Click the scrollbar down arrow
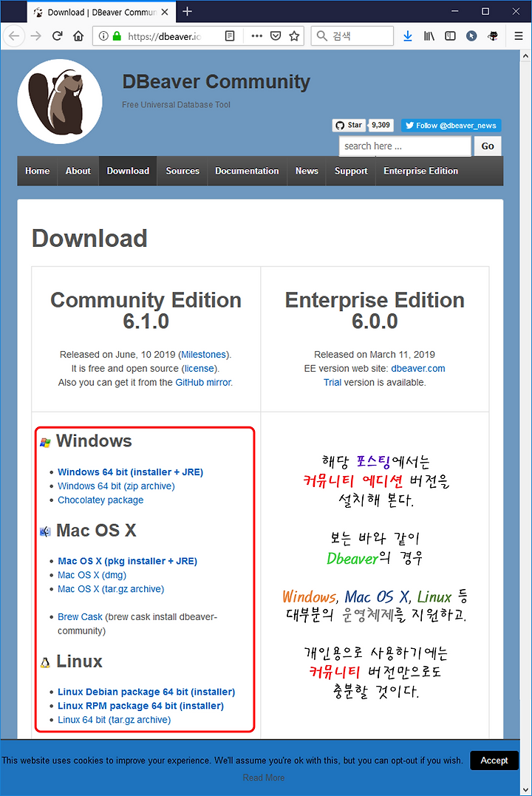This screenshot has height=796, width=532. [x=526, y=790]
